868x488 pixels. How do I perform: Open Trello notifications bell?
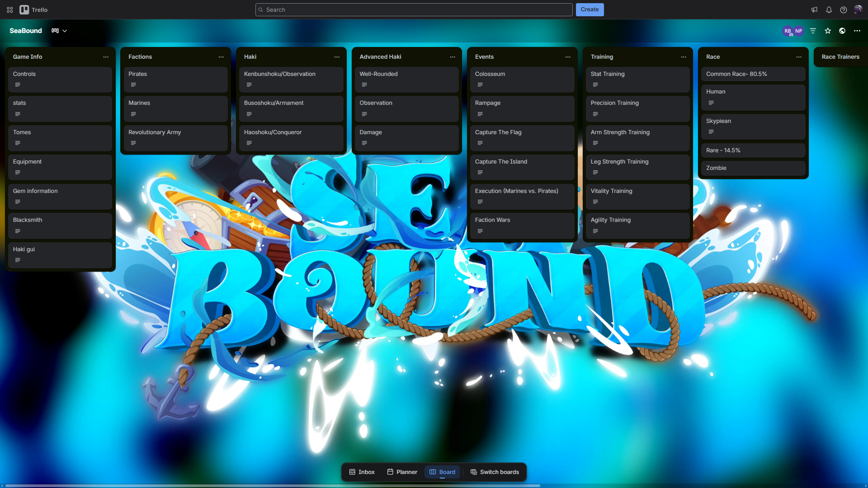[x=829, y=9]
